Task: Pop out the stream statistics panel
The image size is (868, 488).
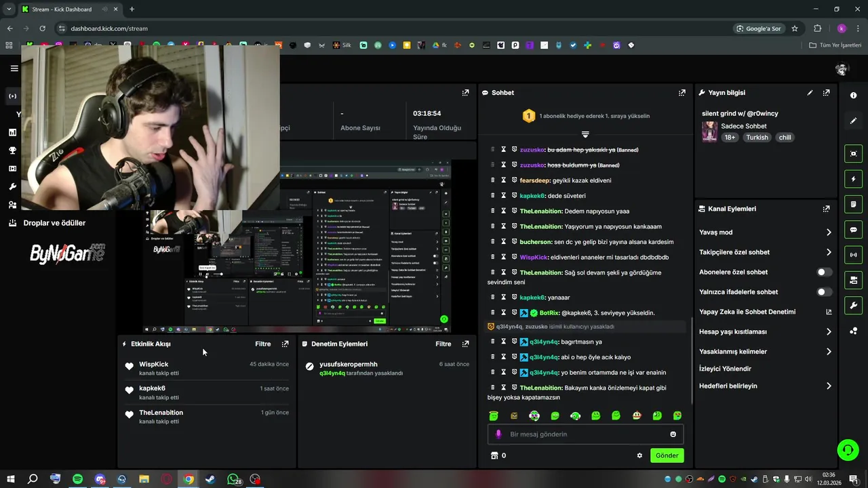Action: coord(465,93)
